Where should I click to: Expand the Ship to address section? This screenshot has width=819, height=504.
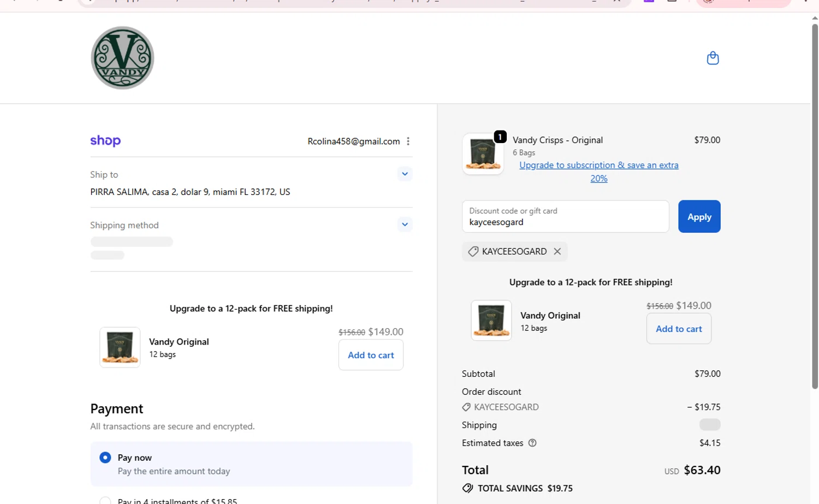(x=405, y=174)
